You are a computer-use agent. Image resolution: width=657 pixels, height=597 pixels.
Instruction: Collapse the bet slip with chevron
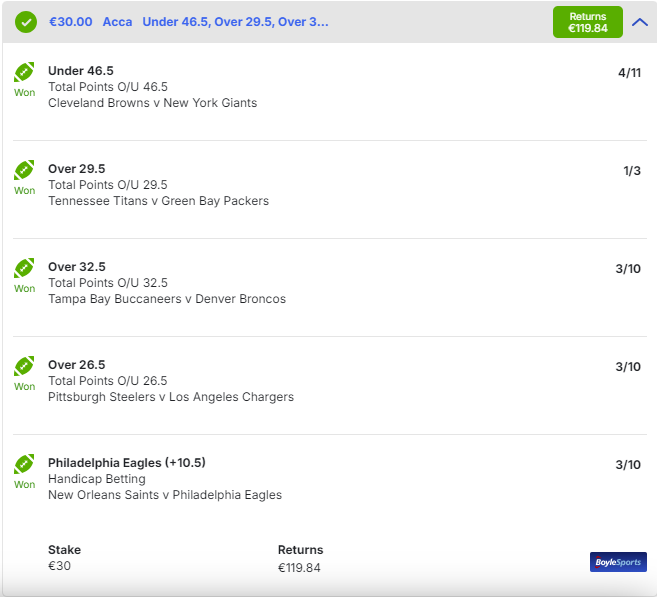[x=640, y=22]
